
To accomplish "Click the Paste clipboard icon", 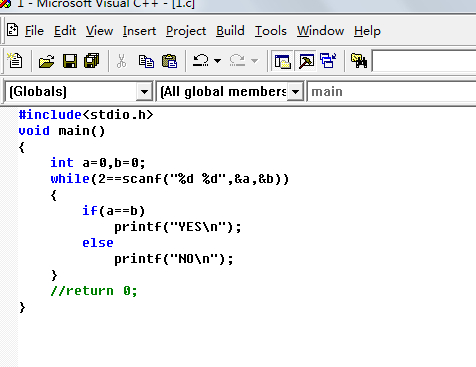I will [x=169, y=61].
